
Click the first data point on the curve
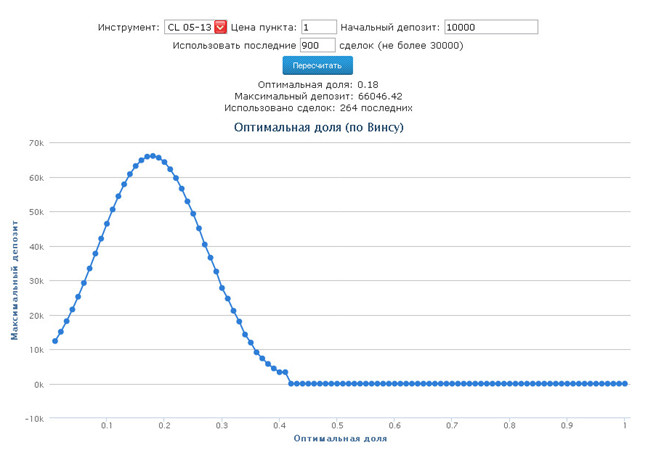(x=55, y=341)
